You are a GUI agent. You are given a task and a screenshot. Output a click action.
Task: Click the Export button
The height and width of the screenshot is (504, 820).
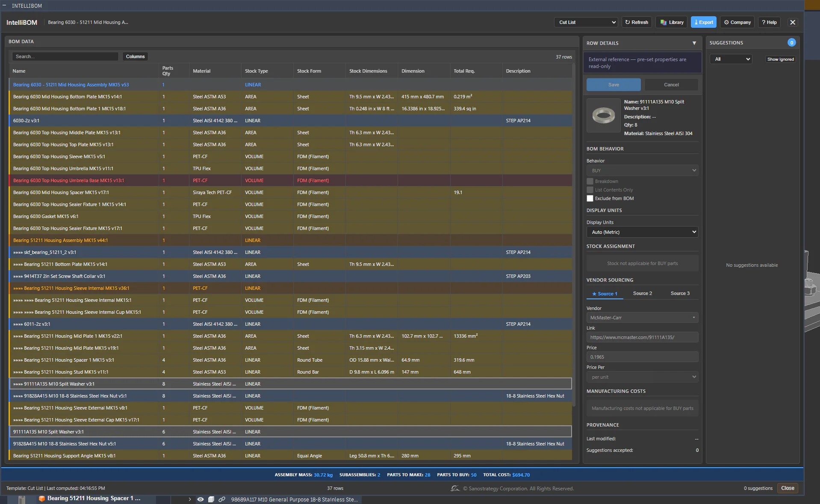coord(704,22)
